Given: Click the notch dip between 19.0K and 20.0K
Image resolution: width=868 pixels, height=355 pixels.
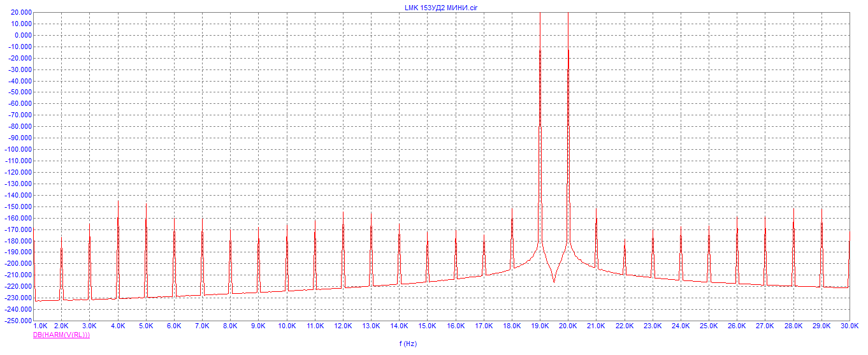Looking at the screenshot, I should (554, 280).
